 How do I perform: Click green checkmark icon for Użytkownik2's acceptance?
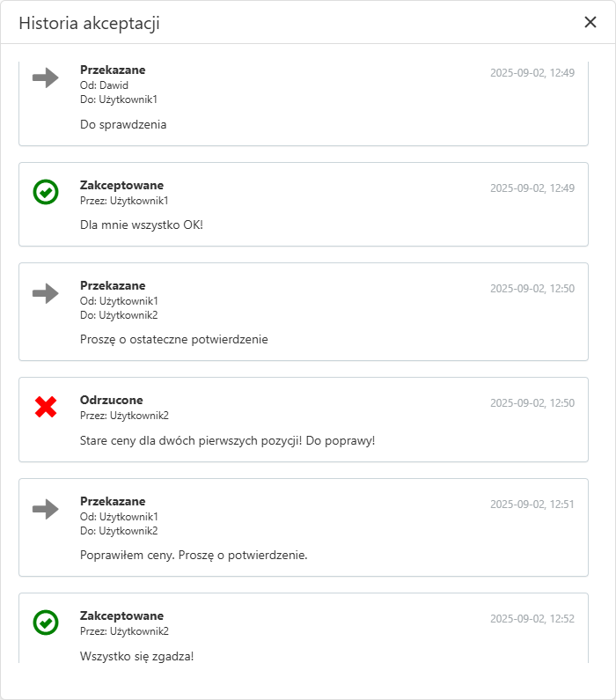tap(46, 623)
